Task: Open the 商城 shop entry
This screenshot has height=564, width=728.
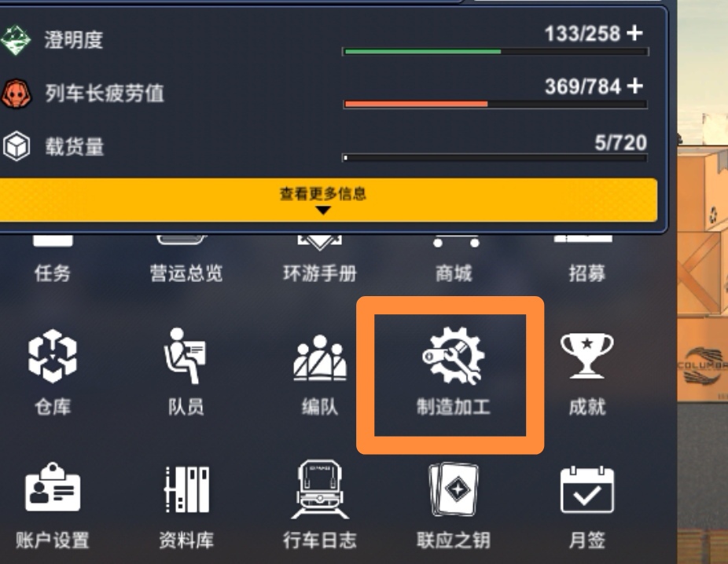Action: [454, 273]
